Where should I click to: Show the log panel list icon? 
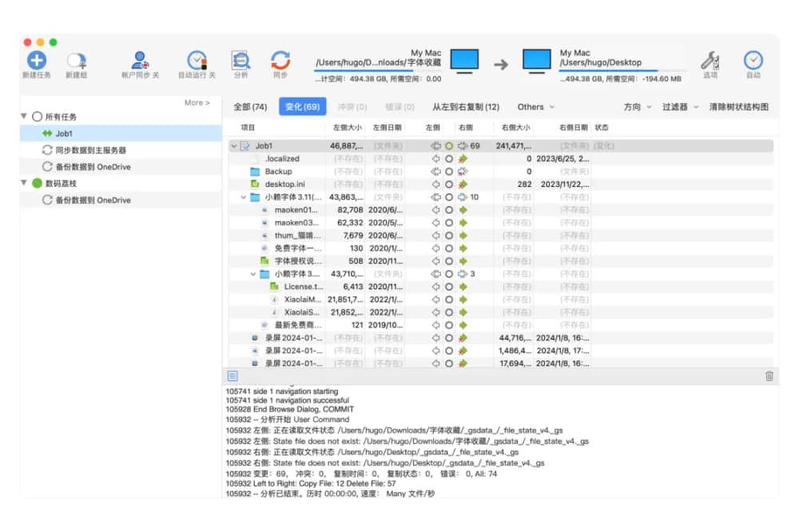coord(233,375)
